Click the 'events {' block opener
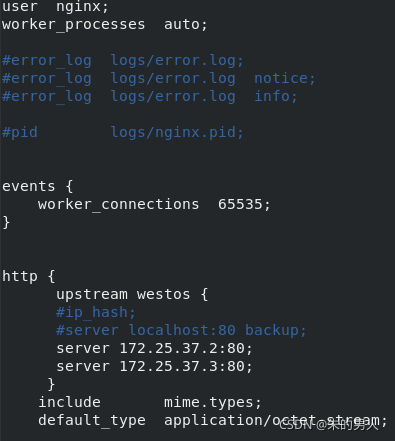This screenshot has width=395, height=441. click(37, 186)
